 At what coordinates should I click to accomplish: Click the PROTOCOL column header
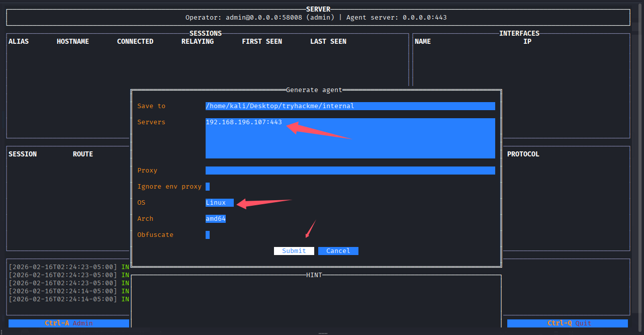(x=523, y=154)
